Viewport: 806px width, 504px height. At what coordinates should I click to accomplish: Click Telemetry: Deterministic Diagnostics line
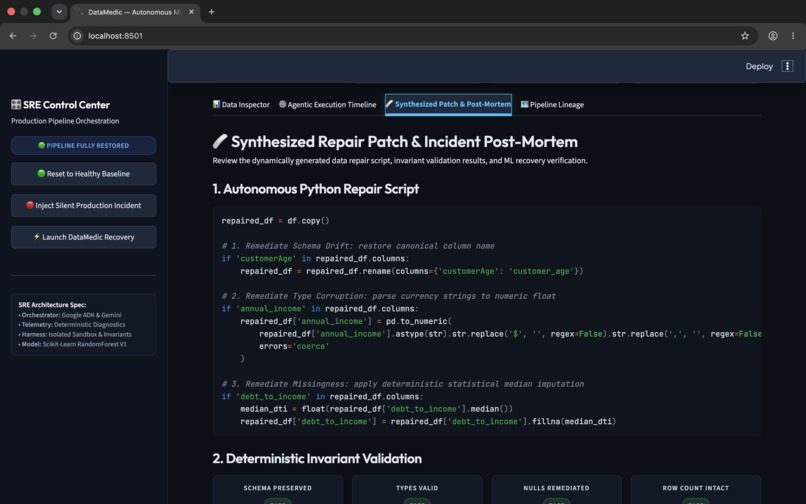click(72, 325)
